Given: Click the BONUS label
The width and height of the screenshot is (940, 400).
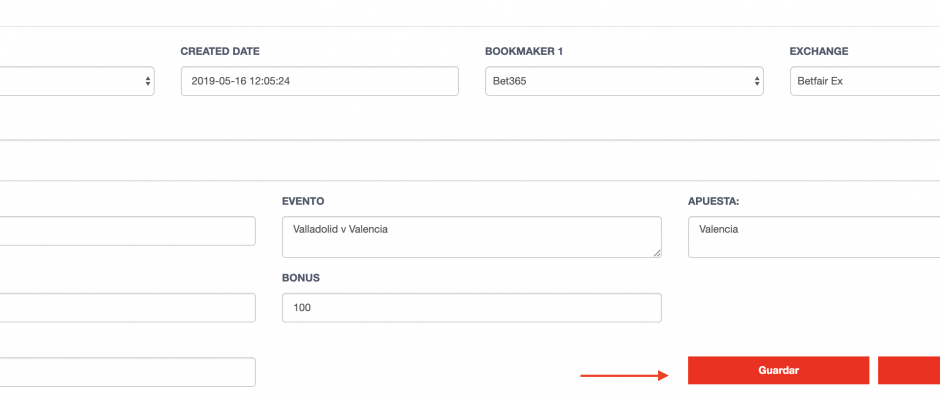Looking at the screenshot, I should coord(301,278).
